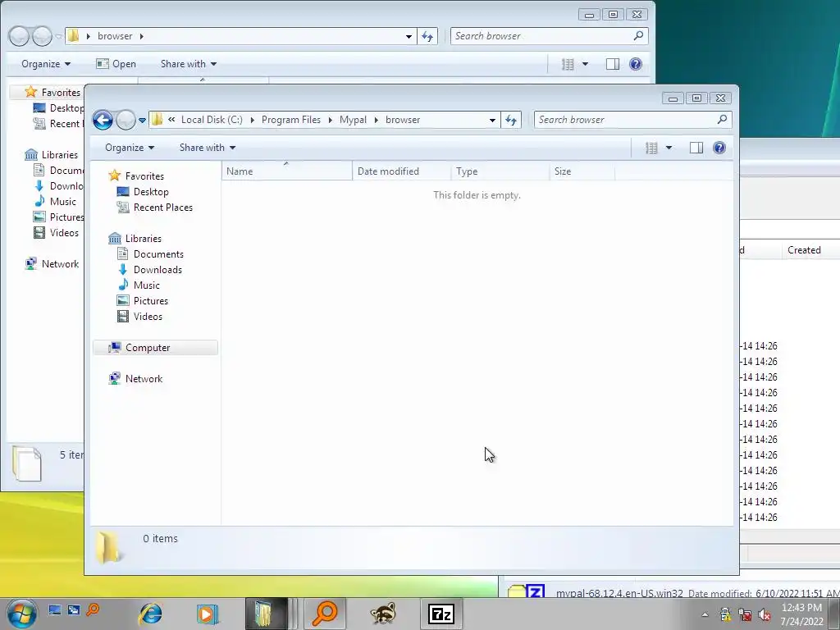Open Pictures library in front window
Image resolution: width=840 pixels, height=630 pixels.
coord(143,300)
